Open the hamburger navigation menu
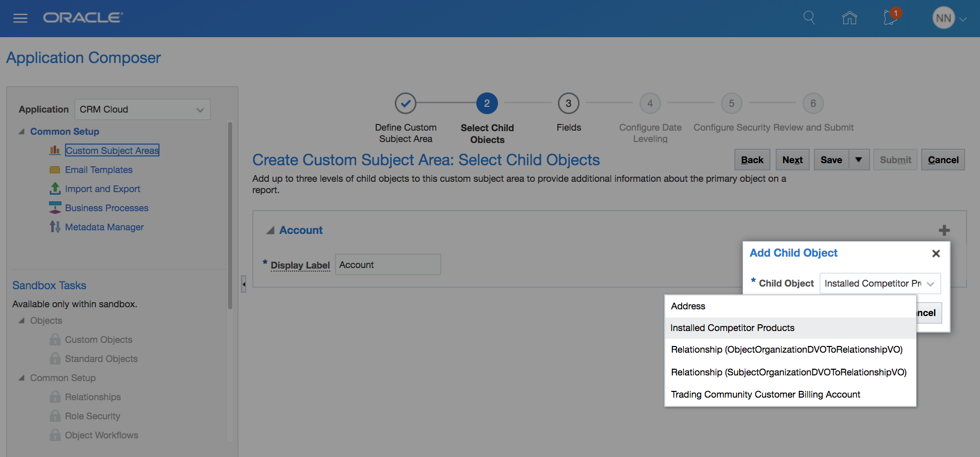 point(20,19)
